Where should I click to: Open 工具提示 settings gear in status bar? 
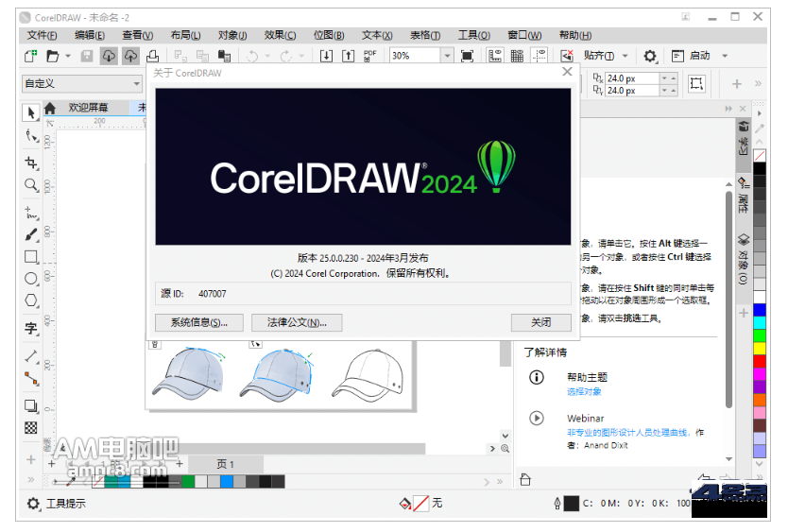click(x=33, y=504)
